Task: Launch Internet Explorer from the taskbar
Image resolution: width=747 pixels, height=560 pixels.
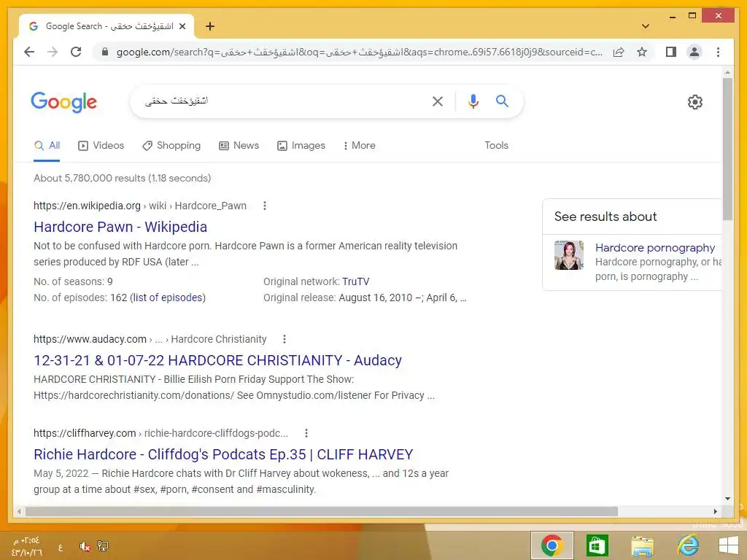Action: 689,545
